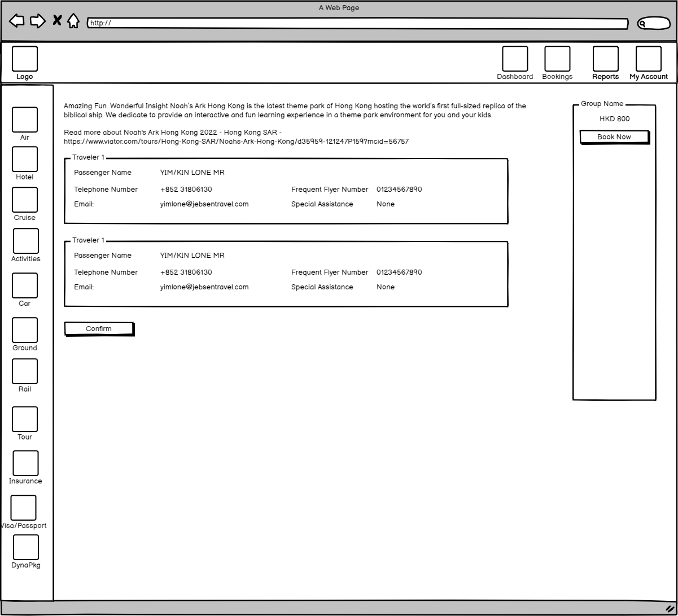Open the Visa/Passport section icon
This screenshot has height=616, width=678.
click(x=24, y=508)
